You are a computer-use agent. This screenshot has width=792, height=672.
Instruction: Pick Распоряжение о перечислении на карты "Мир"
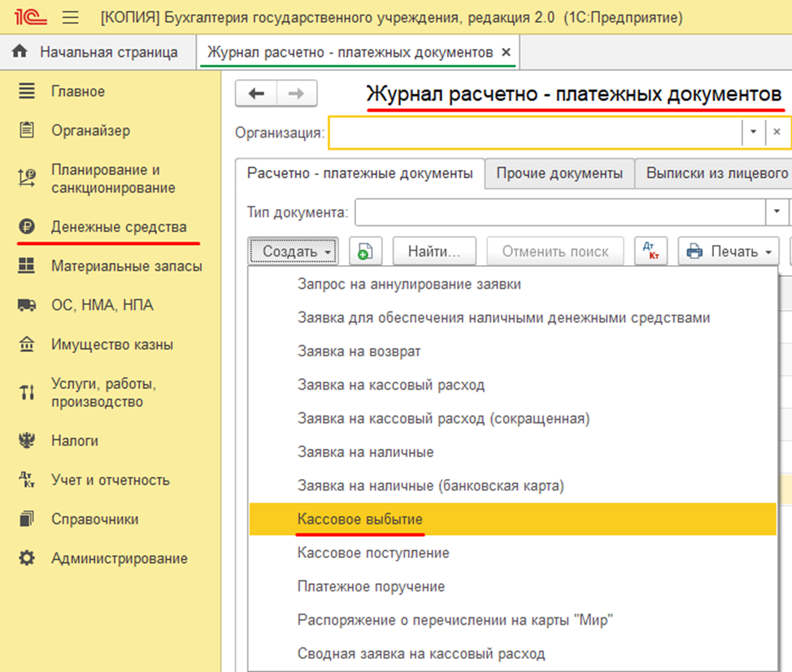(512, 620)
